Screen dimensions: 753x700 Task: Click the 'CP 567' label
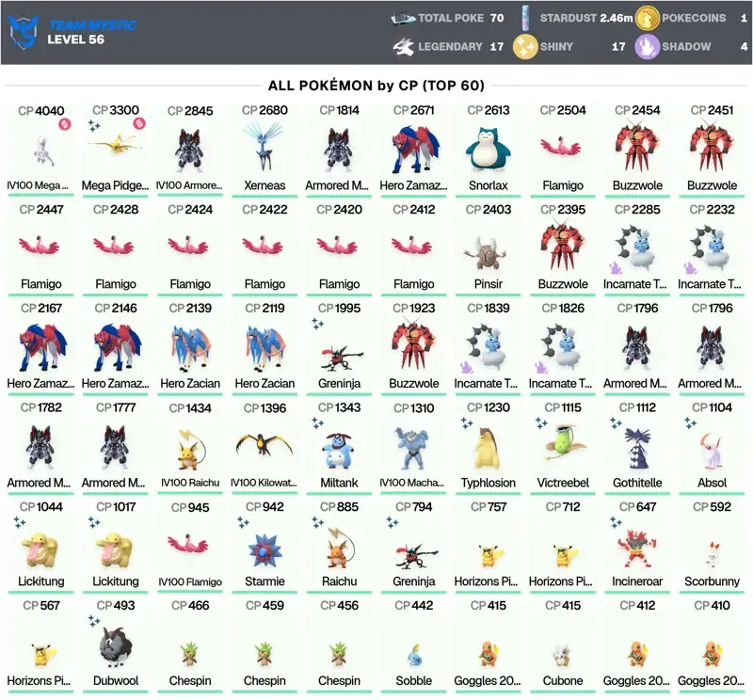[41, 605]
